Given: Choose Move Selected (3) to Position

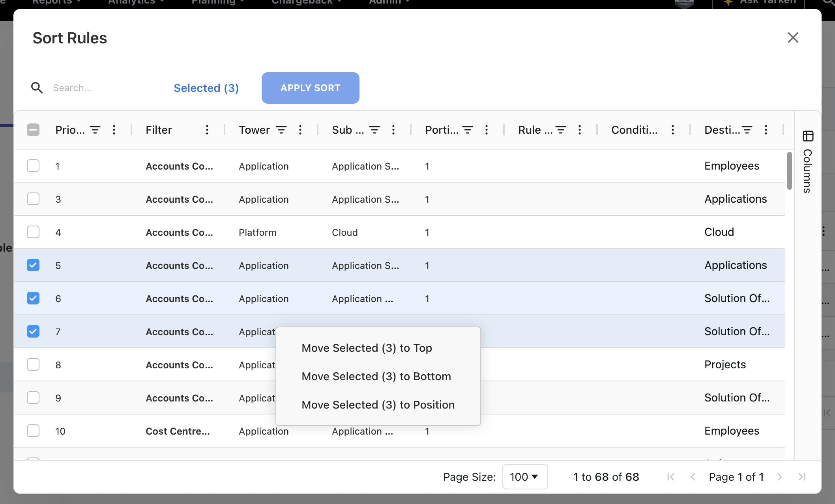Looking at the screenshot, I should pyautogui.click(x=378, y=405).
